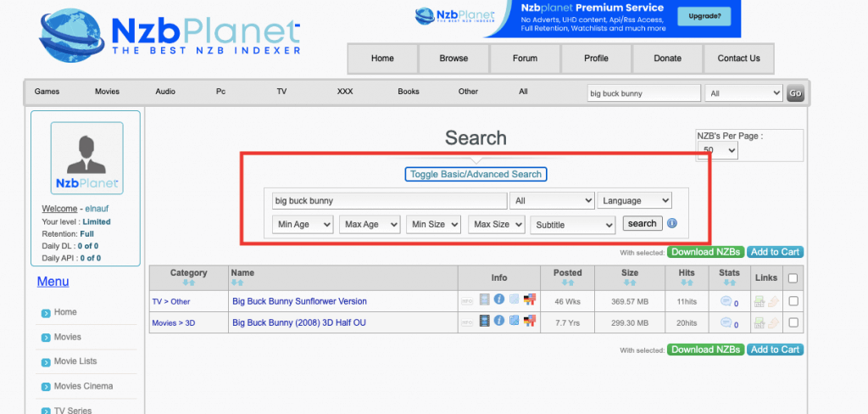
Task: Click share arrow icon in 3D Half OU row
Action: pos(773,322)
